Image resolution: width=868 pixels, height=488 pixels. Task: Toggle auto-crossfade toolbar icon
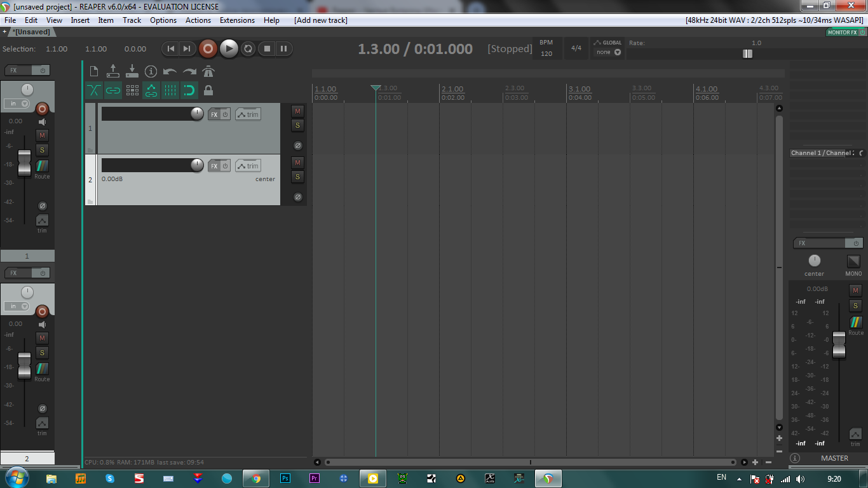[94, 90]
